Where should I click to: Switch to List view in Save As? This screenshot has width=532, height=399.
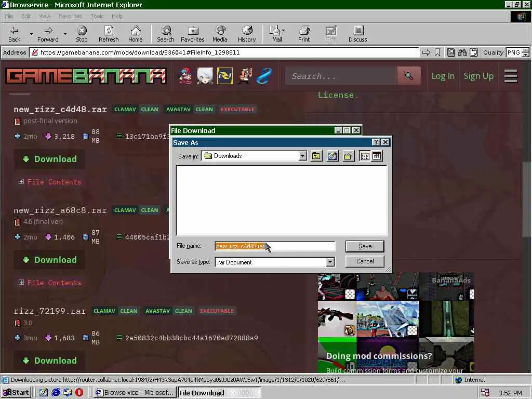click(x=365, y=156)
